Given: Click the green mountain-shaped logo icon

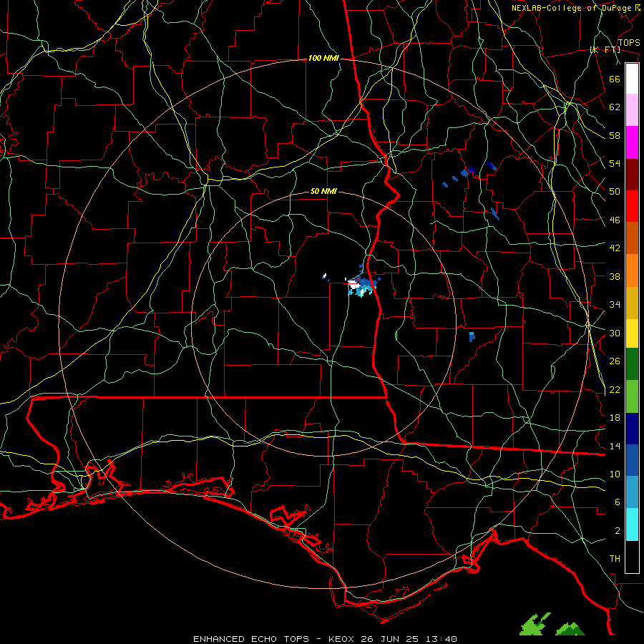Looking at the screenshot, I should click(570, 628).
